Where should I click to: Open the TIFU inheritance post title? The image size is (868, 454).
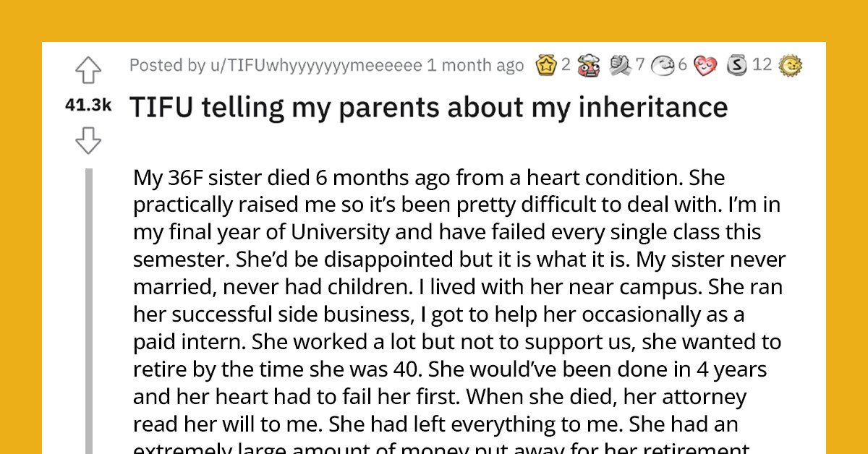428,106
